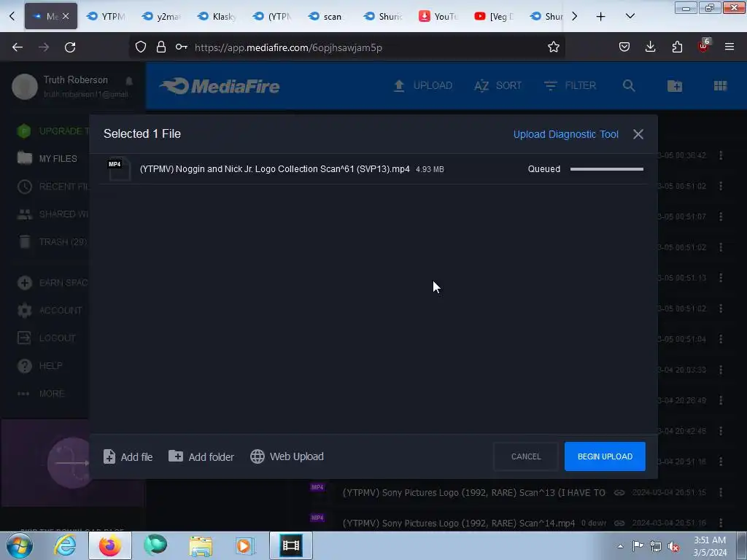Open Firefox hamburger menu
The image size is (747, 560).
point(729,47)
